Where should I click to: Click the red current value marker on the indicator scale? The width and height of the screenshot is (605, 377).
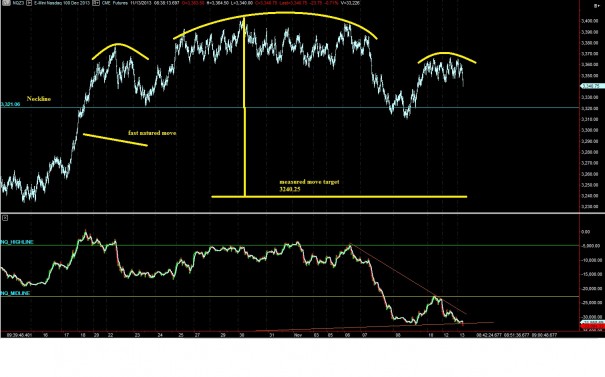(592, 327)
